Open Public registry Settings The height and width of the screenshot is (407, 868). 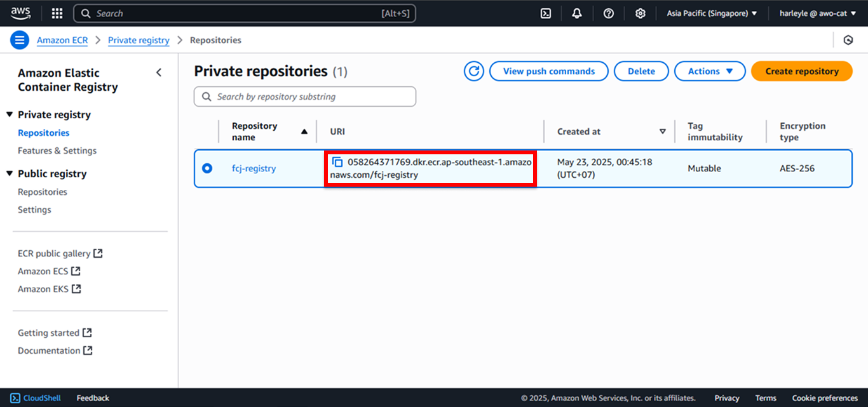coord(34,210)
